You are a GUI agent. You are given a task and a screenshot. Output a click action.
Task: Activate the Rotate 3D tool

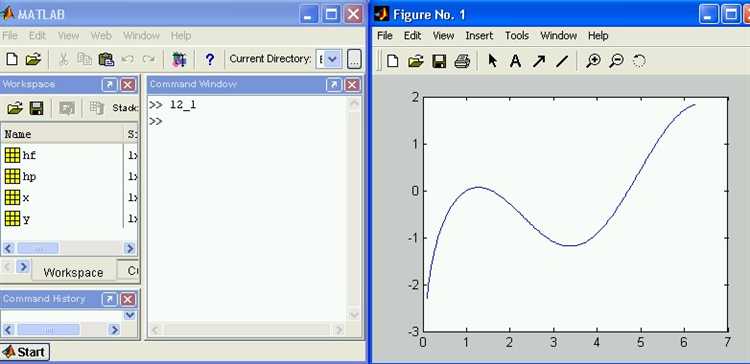pos(639,61)
